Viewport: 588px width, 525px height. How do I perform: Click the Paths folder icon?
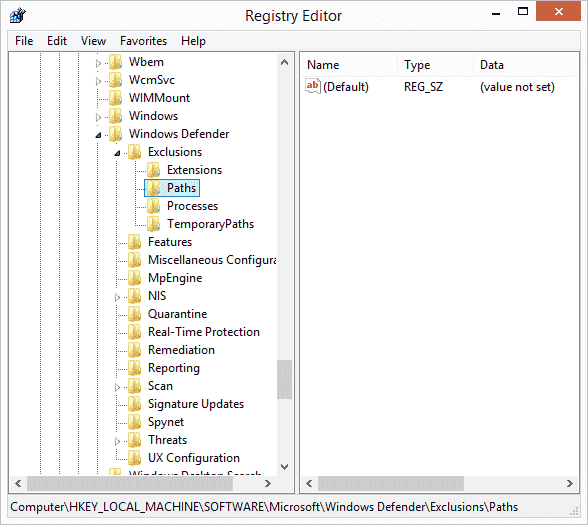coord(154,188)
